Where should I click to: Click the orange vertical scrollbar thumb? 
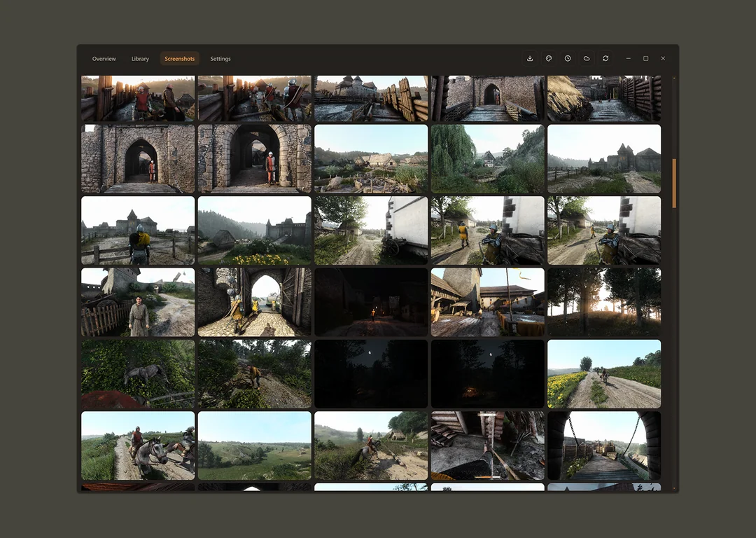pos(674,184)
